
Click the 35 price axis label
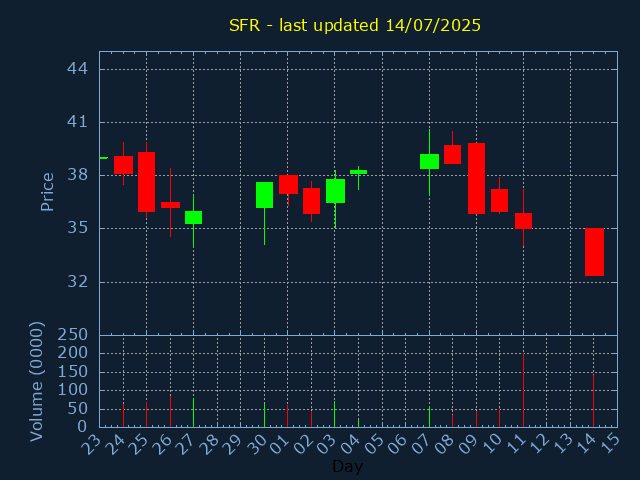[78, 228]
